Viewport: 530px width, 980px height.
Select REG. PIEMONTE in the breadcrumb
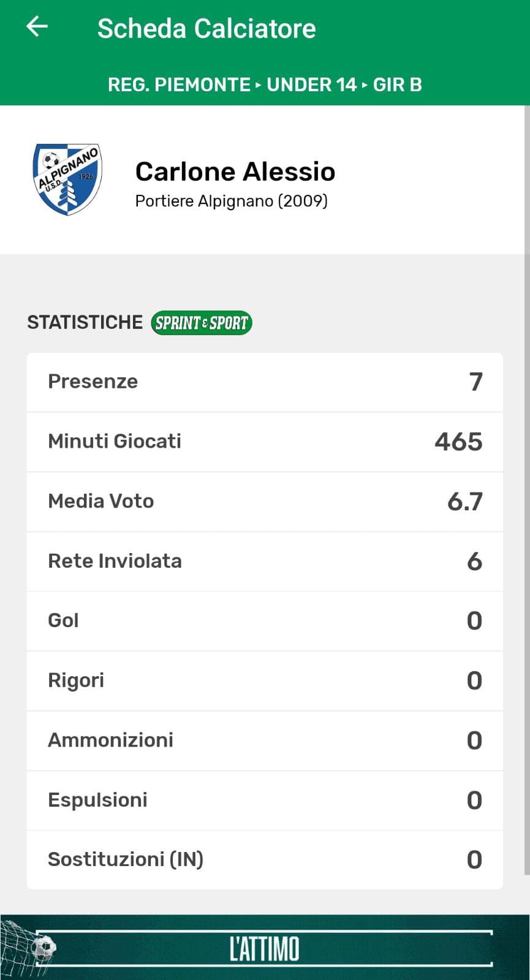[179, 85]
